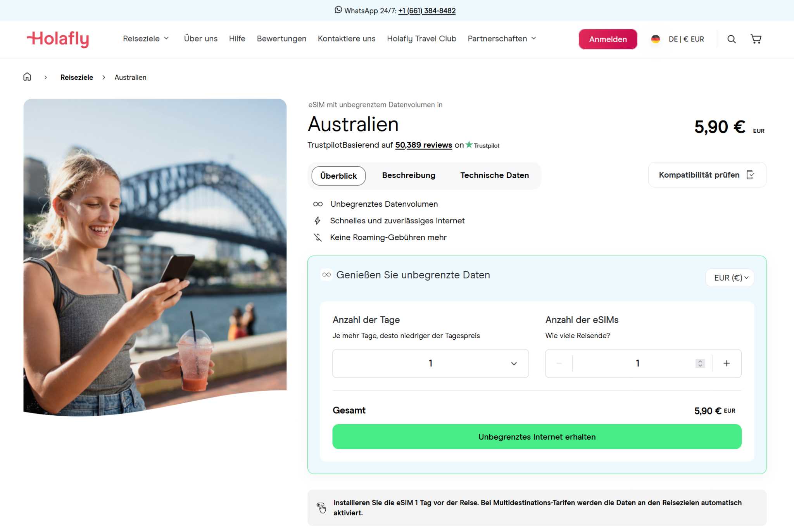The width and height of the screenshot is (794, 532).
Task: Click the Holafly logo
Action: point(58,39)
